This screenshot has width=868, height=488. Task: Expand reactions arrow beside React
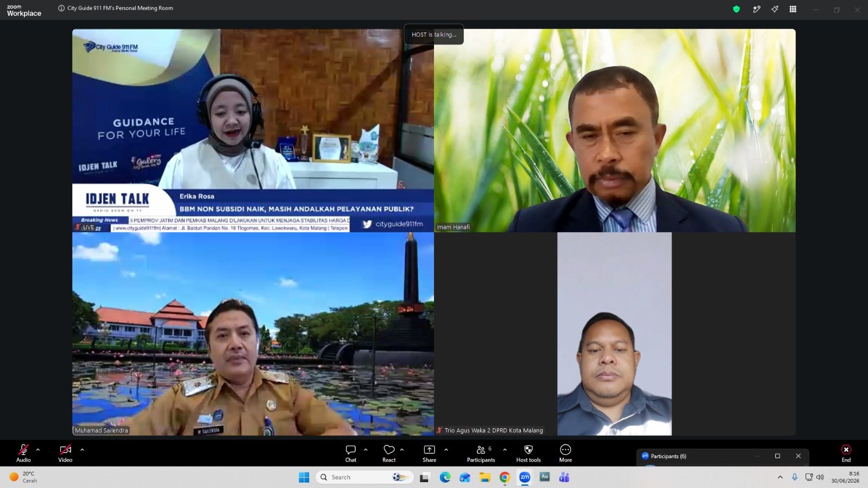402,450
